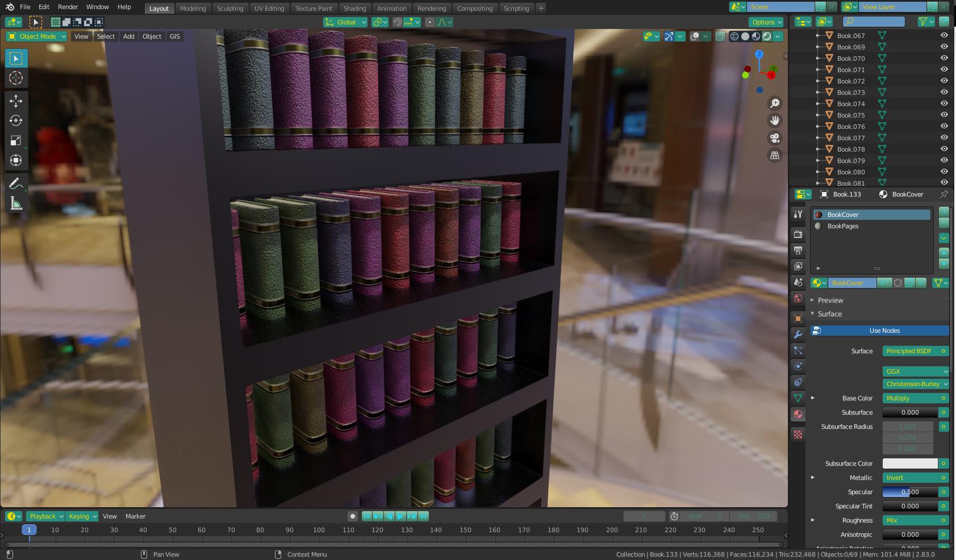Open the Physics properties tab
Image resolution: width=956 pixels, height=560 pixels.
[x=798, y=366]
